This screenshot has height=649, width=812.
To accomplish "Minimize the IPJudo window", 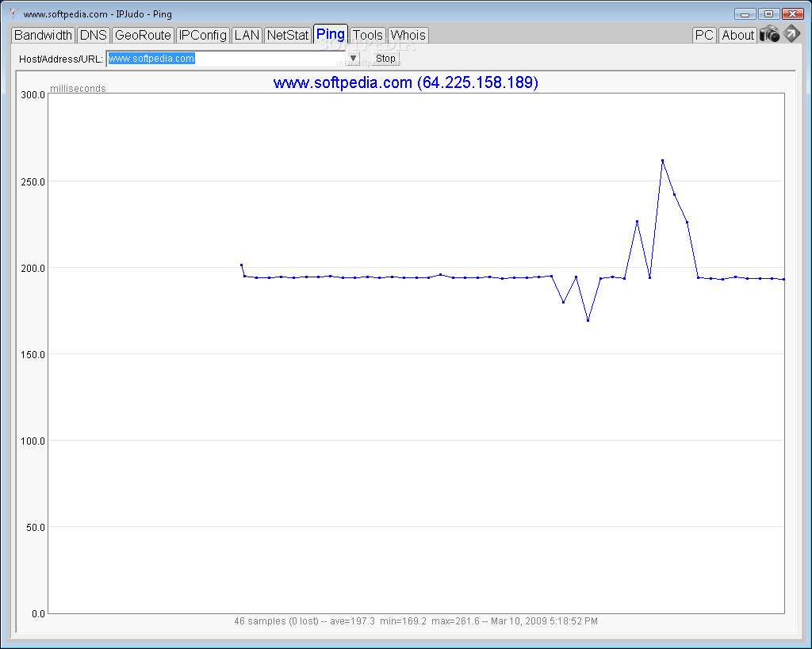I will click(x=745, y=14).
